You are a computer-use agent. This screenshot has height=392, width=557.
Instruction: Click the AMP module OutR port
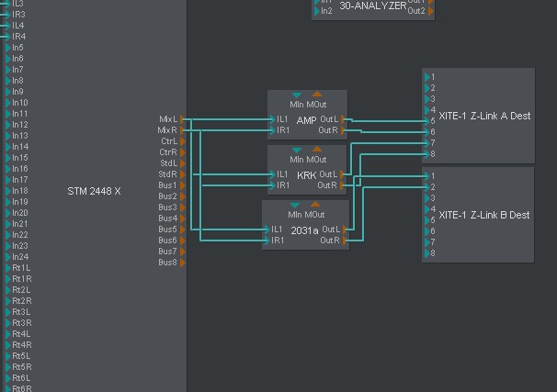point(343,130)
